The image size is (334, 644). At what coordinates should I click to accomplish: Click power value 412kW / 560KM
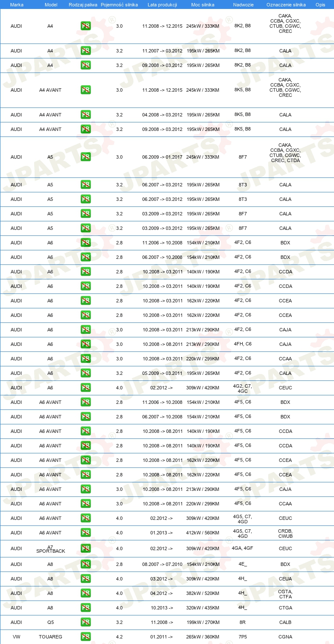203,533
